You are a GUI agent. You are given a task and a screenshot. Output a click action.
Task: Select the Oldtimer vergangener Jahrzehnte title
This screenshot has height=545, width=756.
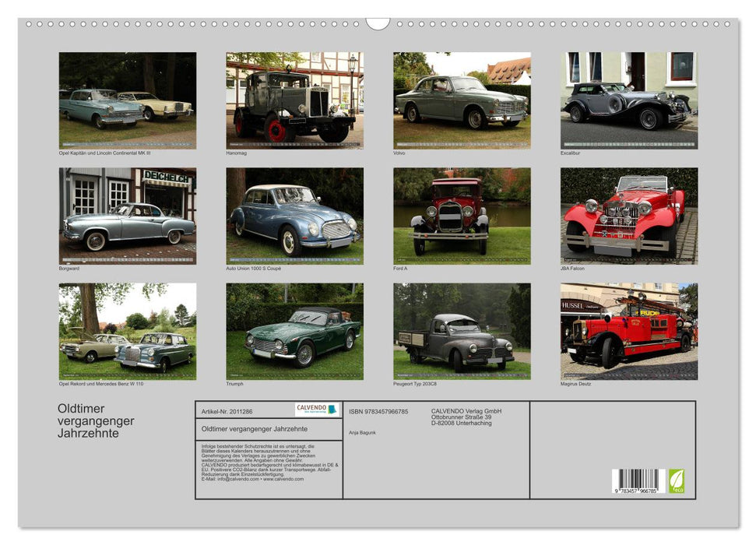pos(255,429)
